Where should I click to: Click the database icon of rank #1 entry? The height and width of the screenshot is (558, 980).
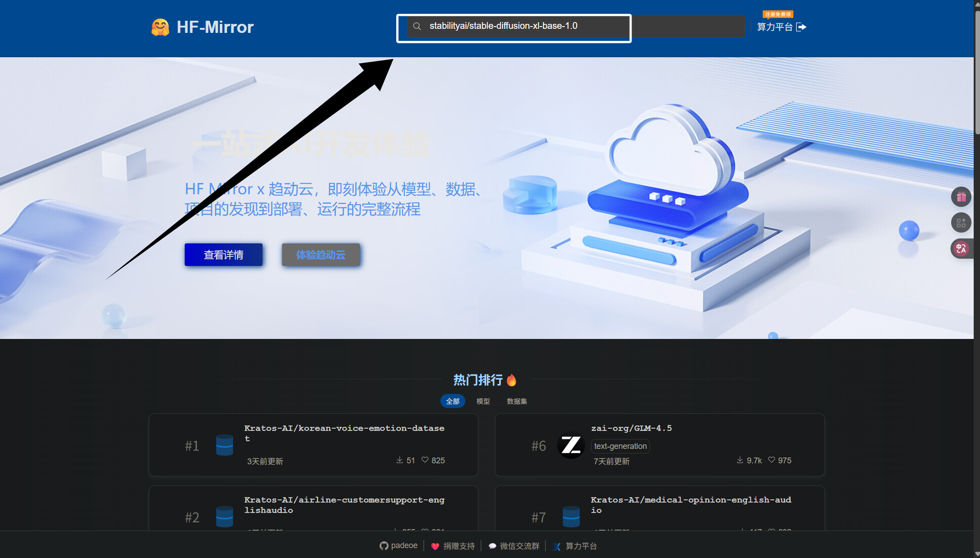224,445
